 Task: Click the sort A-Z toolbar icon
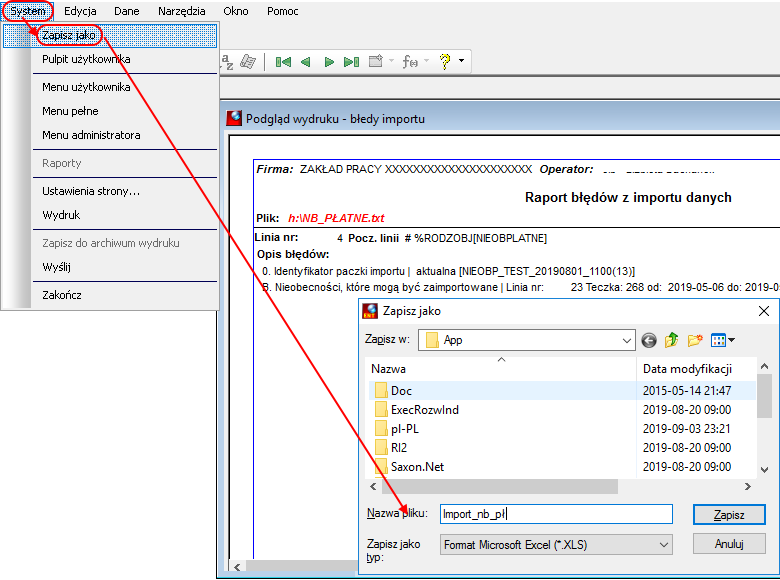(x=227, y=62)
